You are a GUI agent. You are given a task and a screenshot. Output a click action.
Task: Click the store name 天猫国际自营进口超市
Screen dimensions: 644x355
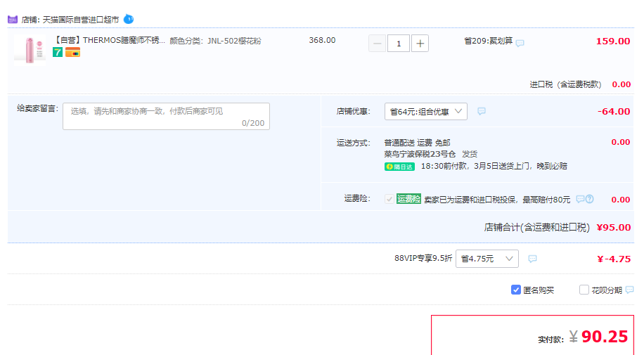80,20
